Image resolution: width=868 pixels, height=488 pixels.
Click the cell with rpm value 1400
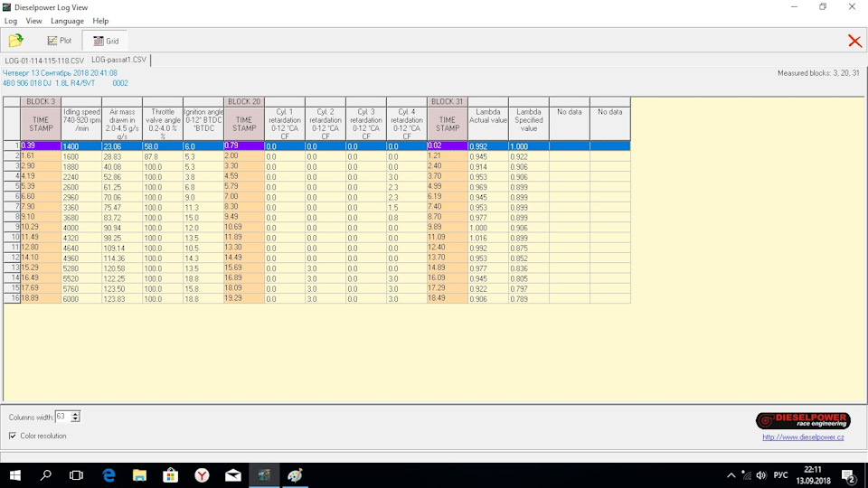point(81,146)
